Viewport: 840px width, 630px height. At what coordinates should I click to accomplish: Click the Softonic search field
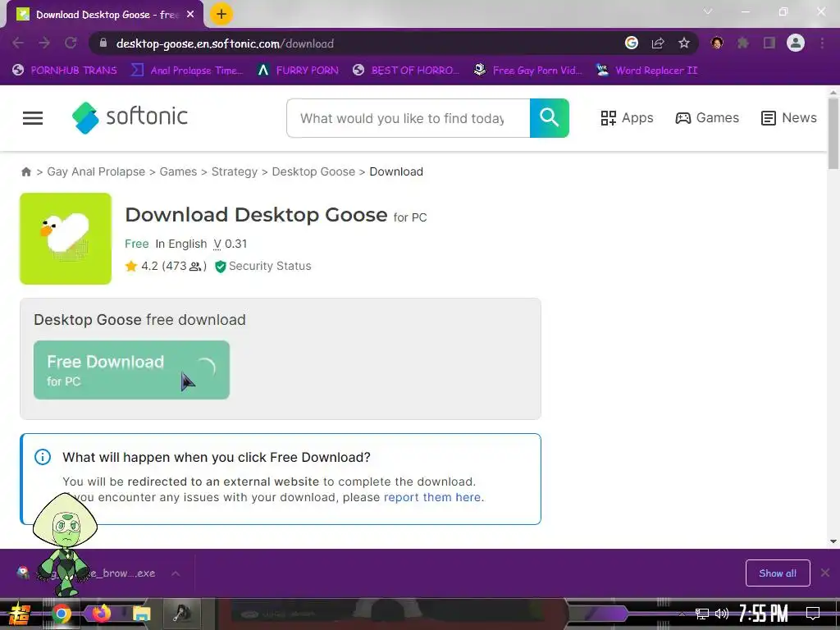point(409,118)
